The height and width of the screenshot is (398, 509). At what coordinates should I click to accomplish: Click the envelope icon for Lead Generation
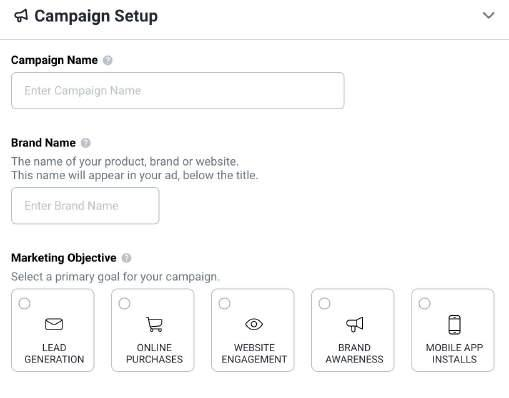[54, 324]
